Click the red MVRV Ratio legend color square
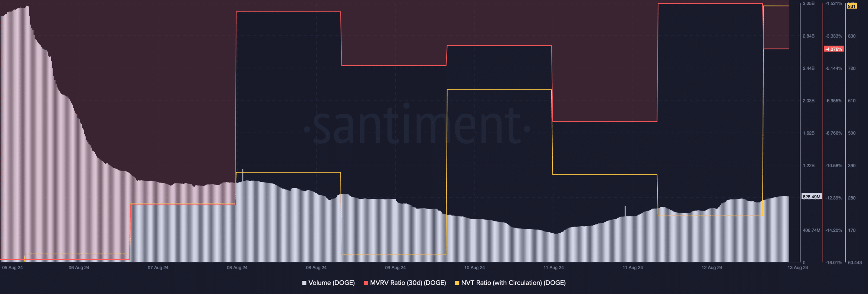The width and height of the screenshot is (868, 294). [x=366, y=283]
